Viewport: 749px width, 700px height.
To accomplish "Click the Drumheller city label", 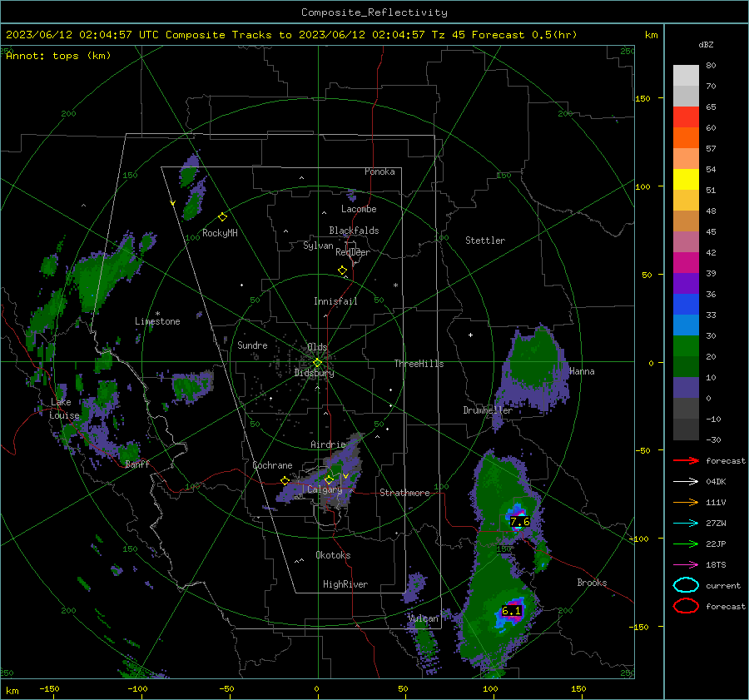I will (488, 410).
